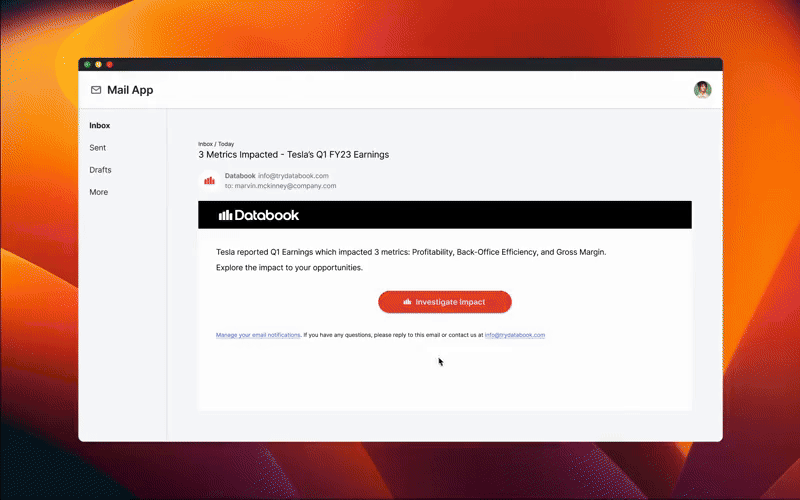
Task: Expand the More sidebar item
Action: click(98, 192)
